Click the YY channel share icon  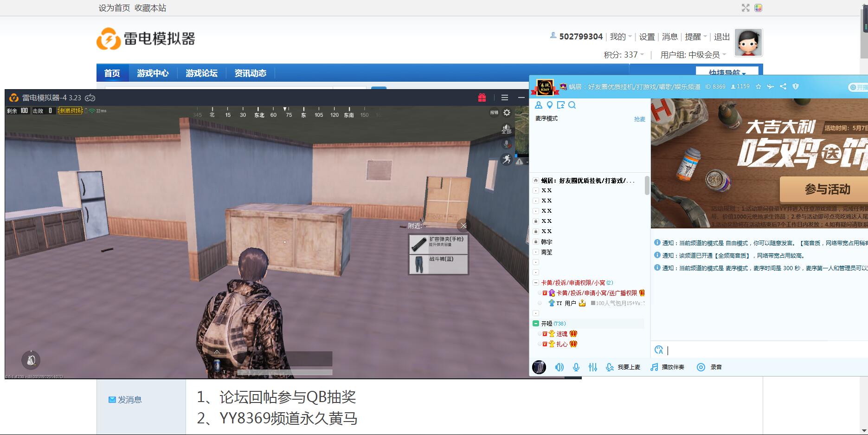(783, 86)
